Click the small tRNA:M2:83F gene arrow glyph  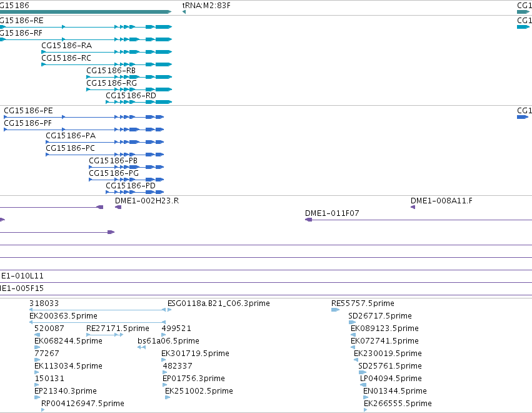184,13
